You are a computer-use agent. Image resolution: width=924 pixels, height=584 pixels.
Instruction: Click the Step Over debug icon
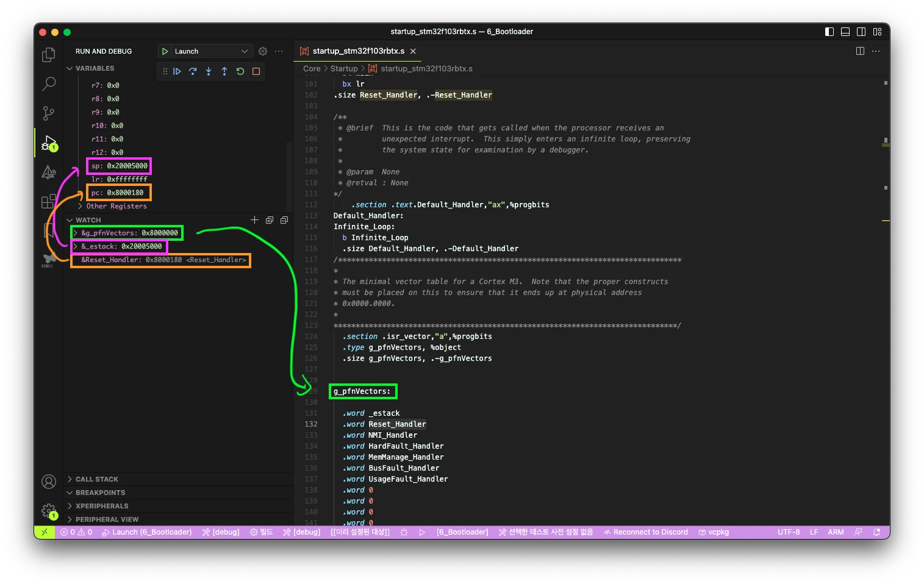click(193, 71)
